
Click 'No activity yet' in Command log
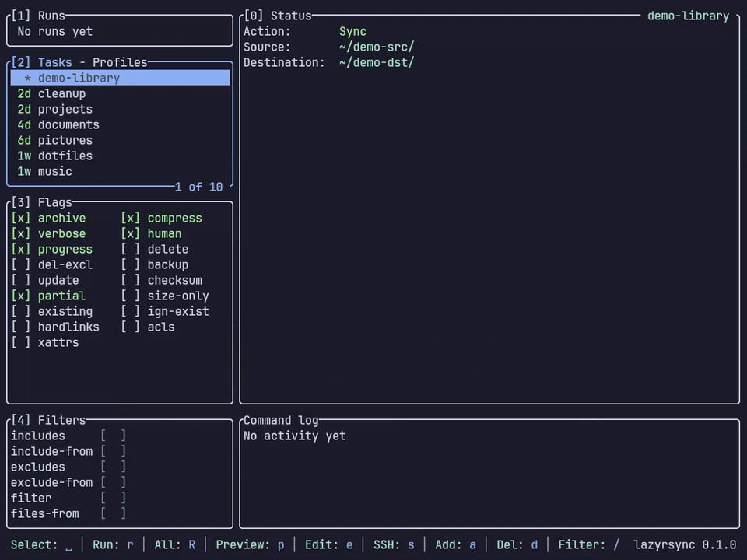click(x=294, y=436)
